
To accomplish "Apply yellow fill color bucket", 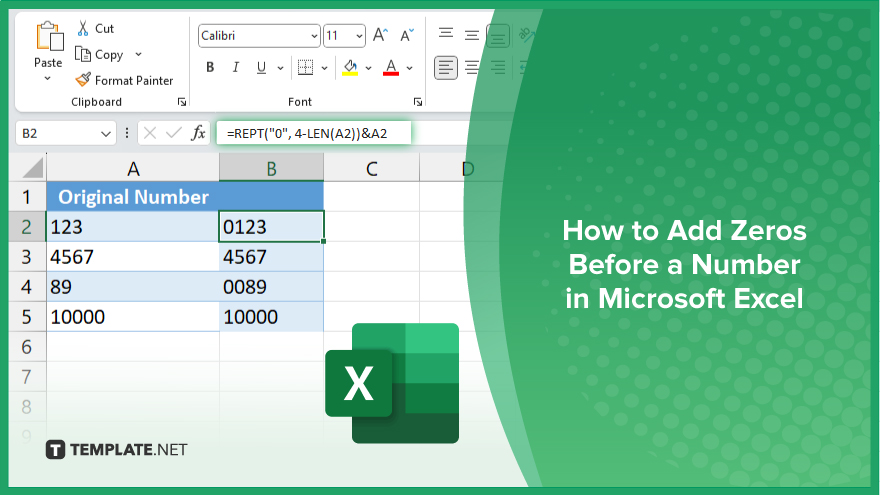I will click(x=350, y=67).
